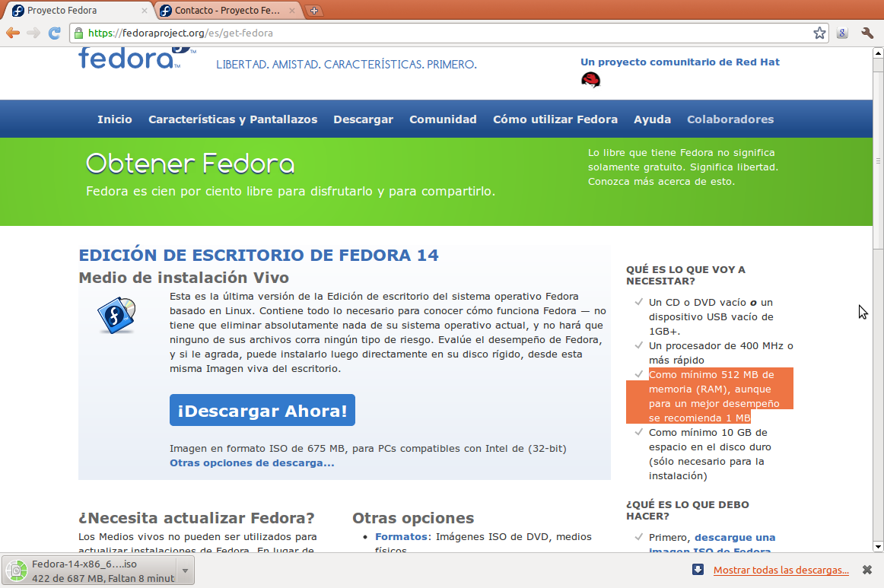Viewport: 884px width, 588px height.
Task: Click the Fedora live CD media icon
Action: pos(117,315)
